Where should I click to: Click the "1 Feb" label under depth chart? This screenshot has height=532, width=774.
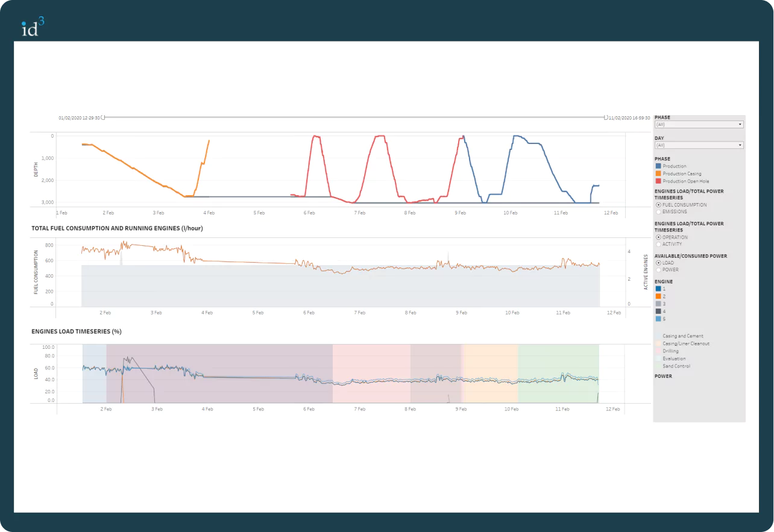tap(61, 213)
